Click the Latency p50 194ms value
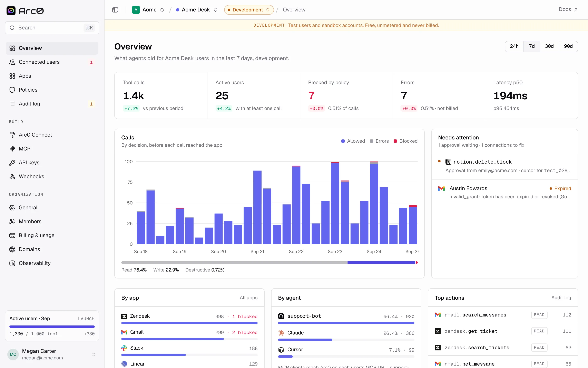The width and height of the screenshot is (588, 368). point(510,96)
